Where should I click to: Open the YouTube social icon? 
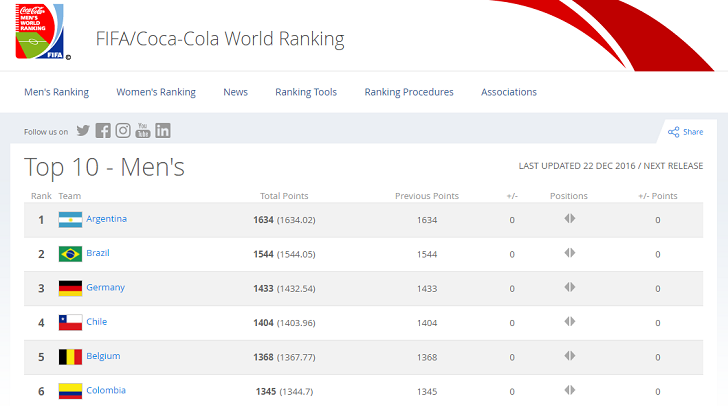[143, 131]
